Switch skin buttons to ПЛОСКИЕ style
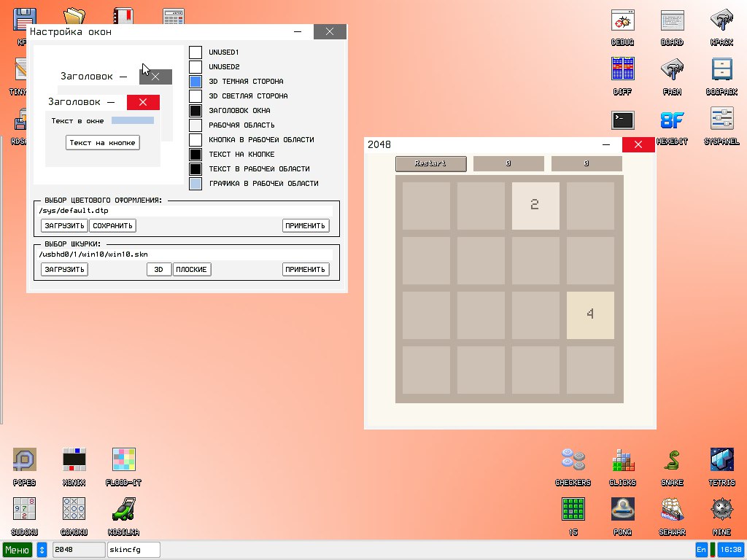The image size is (747, 560). pyautogui.click(x=192, y=270)
